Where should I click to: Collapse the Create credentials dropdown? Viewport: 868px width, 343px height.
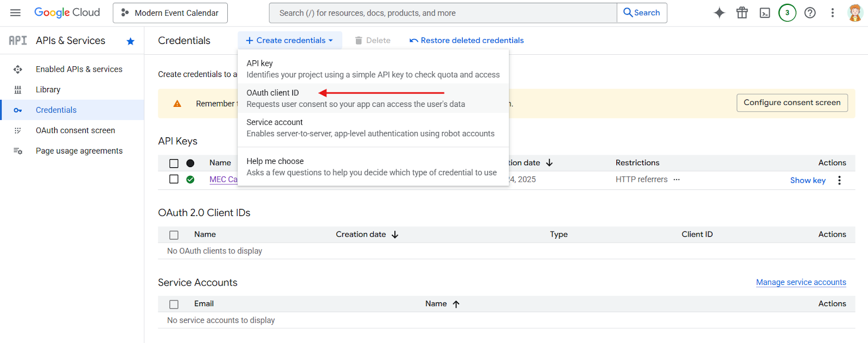pos(290,40)
